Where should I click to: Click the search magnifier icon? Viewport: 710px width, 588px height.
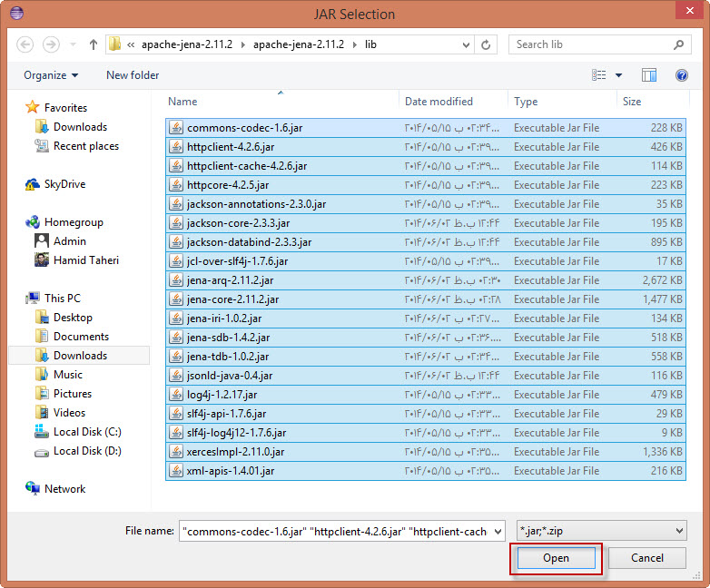(678, 44)
